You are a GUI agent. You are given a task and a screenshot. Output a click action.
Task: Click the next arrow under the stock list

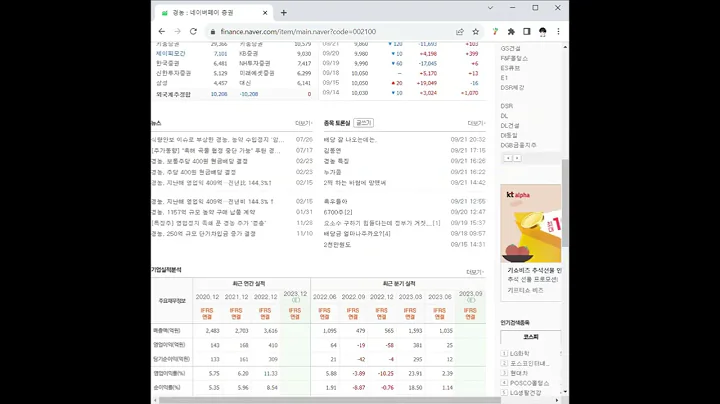pyautogui.click(x=517, y=158)
